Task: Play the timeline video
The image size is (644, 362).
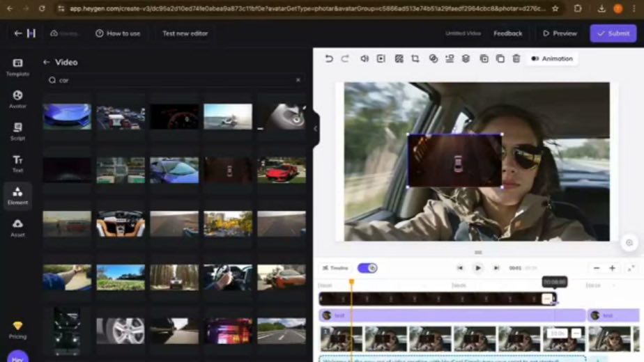Action: (477, 268)
